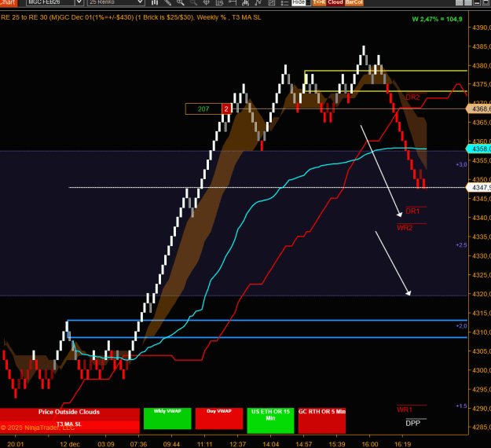Click the WR1 pivot level label
The height and width of the screenshot is (448, 491).
tap(405, 409)
